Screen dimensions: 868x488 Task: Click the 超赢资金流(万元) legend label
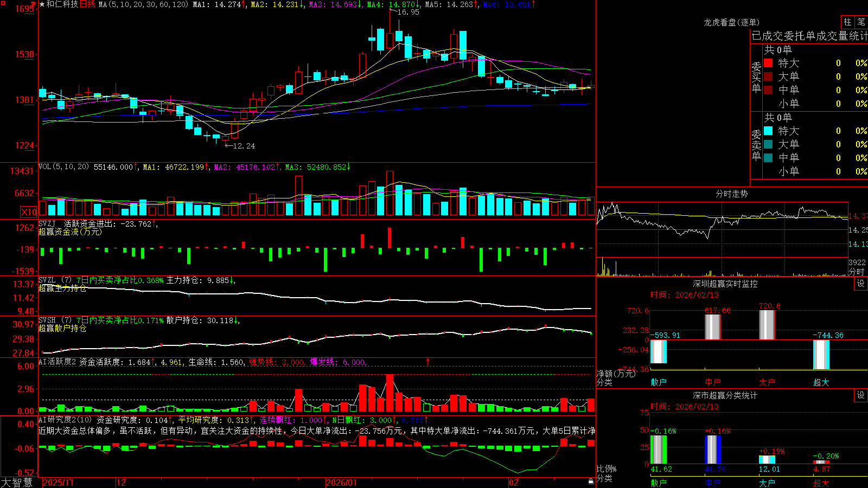click(x=70, y=232)
